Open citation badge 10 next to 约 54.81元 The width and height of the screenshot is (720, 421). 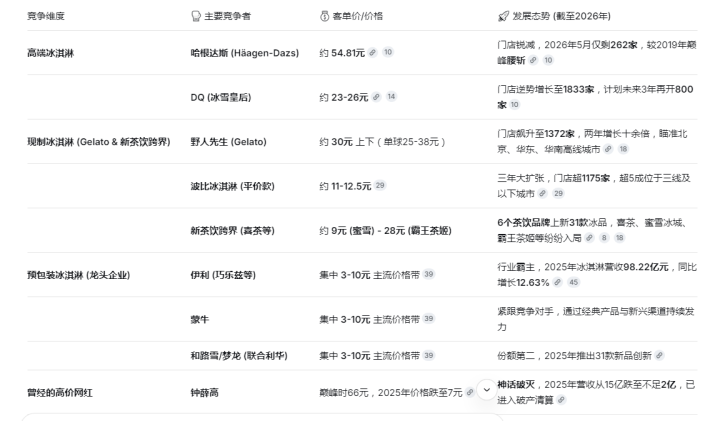388,52
